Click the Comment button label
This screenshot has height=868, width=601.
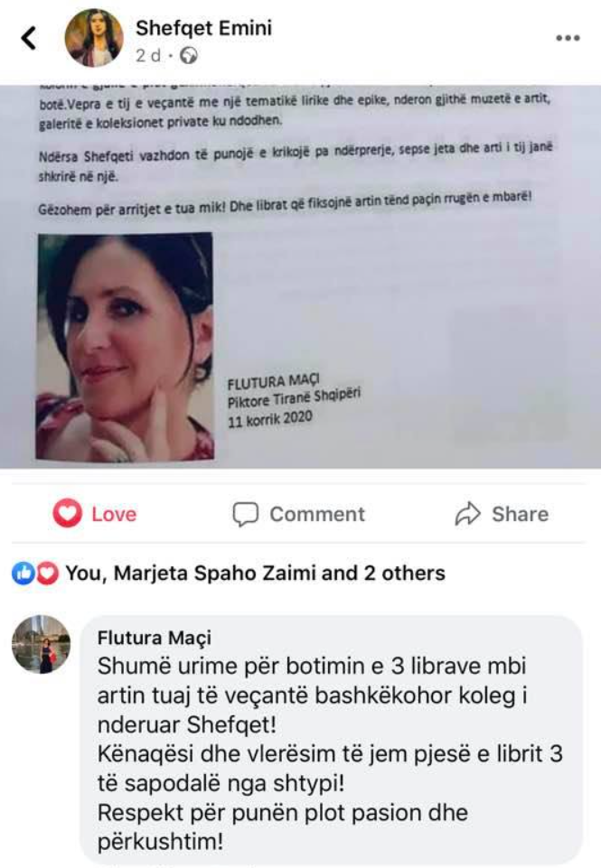point(317,514)
